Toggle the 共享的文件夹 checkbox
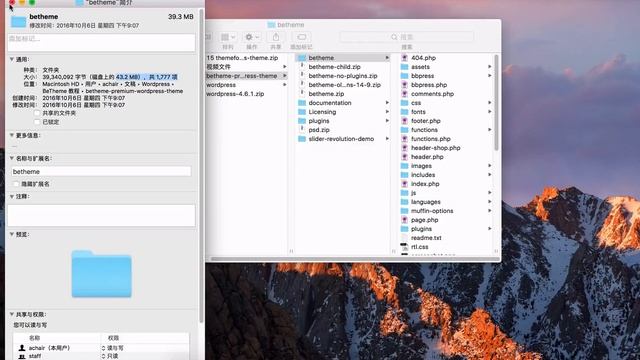 37,113
